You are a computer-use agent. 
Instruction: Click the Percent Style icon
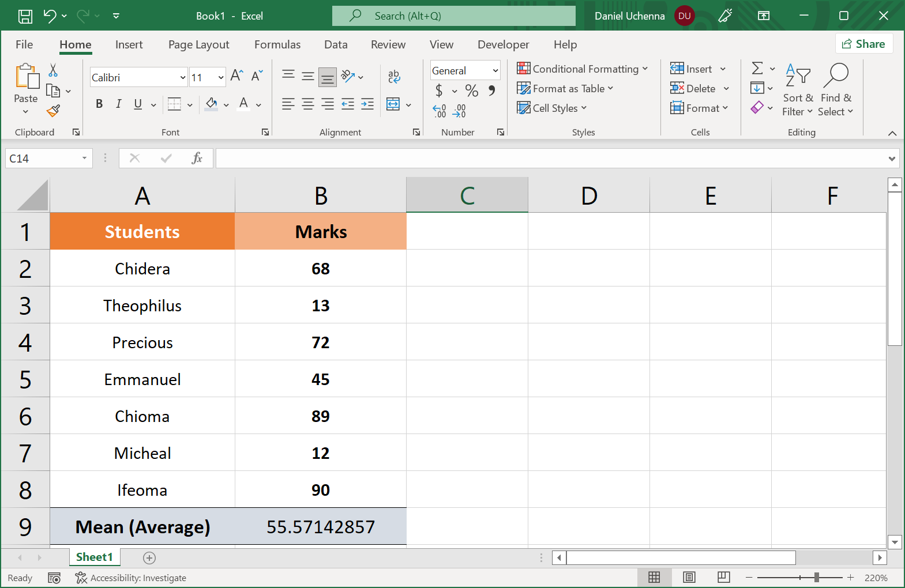pos(471,91)
